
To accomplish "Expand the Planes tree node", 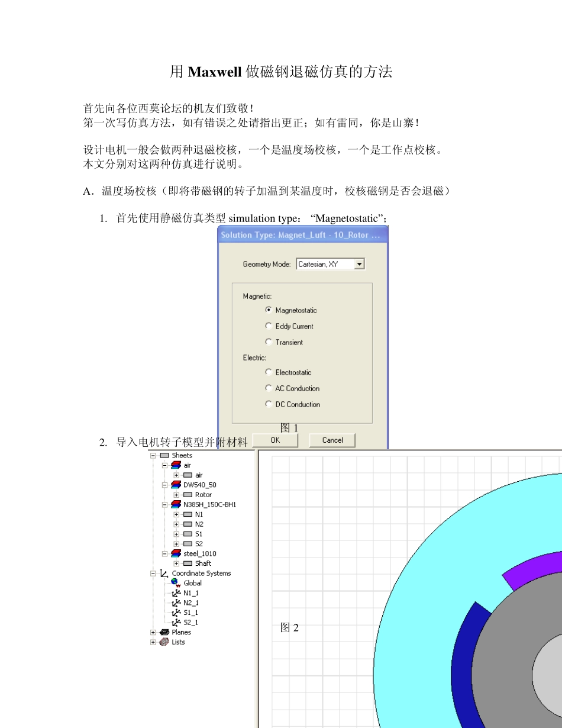I will tap(153, 632).
